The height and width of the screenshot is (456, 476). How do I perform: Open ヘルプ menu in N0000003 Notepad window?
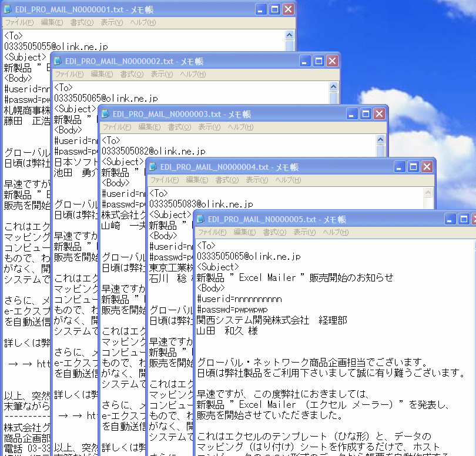(x=240, y=127)
